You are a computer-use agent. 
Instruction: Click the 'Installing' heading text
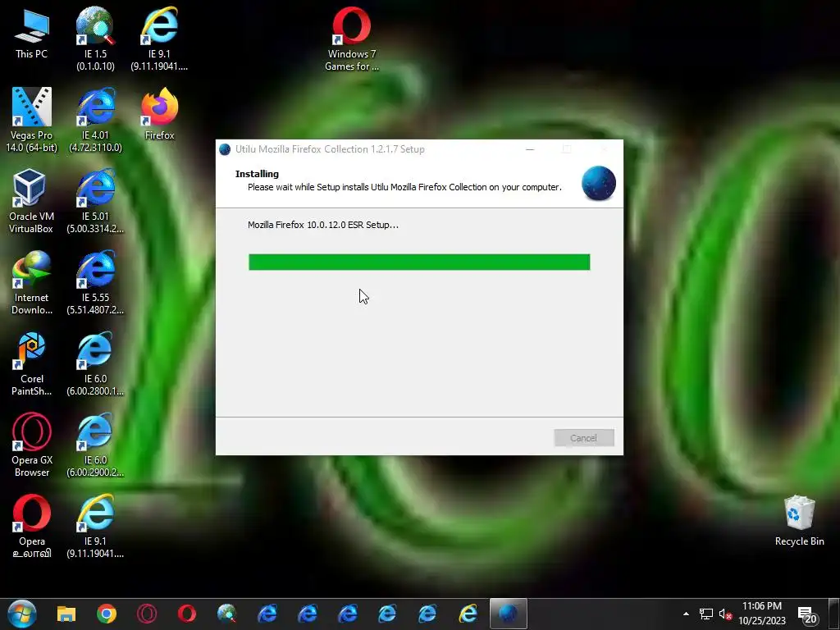click(257, 174)
